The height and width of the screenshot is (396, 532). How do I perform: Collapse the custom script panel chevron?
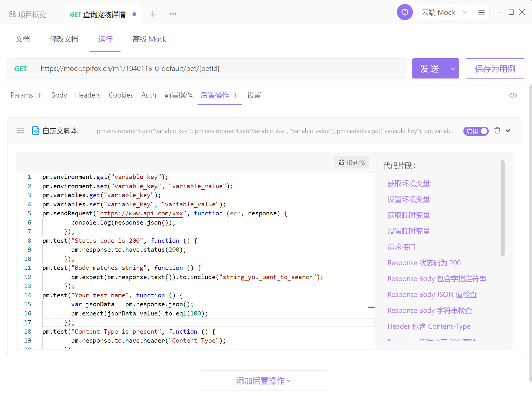point(508,130)
